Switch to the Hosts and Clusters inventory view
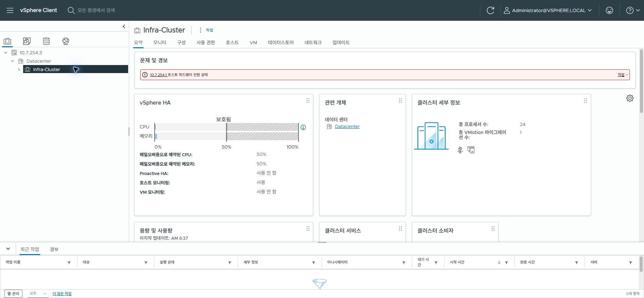The width and height of the screenshot is (644, 298). (7, 41)
